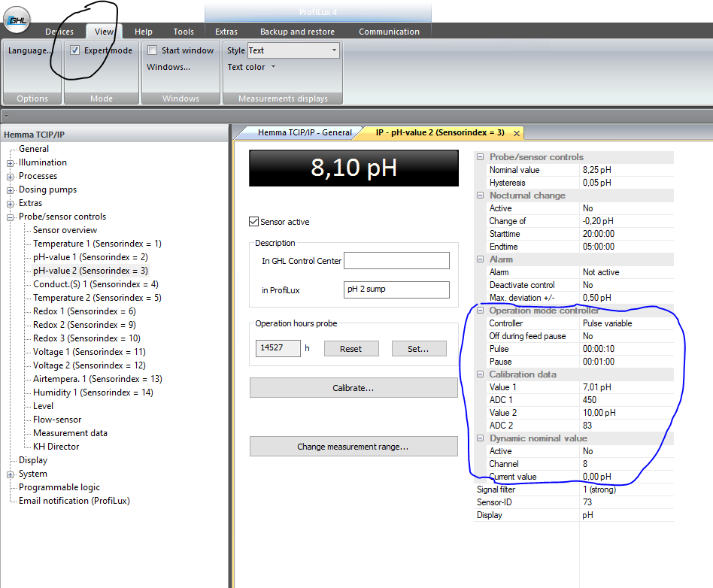
Task: Click the Language... button
Action: tap(30, 50)
